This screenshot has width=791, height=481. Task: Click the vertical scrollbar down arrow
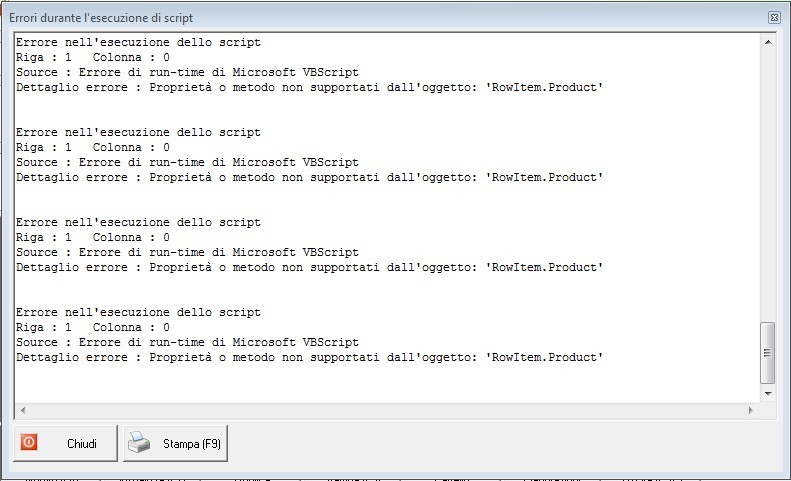click(767, 393)
